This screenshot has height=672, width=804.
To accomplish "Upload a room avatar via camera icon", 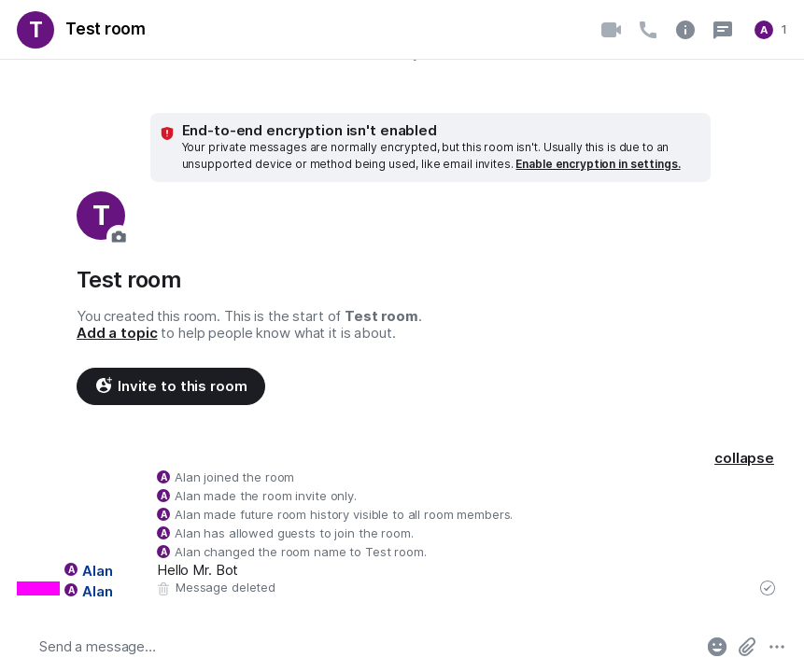I will point(118,237).
